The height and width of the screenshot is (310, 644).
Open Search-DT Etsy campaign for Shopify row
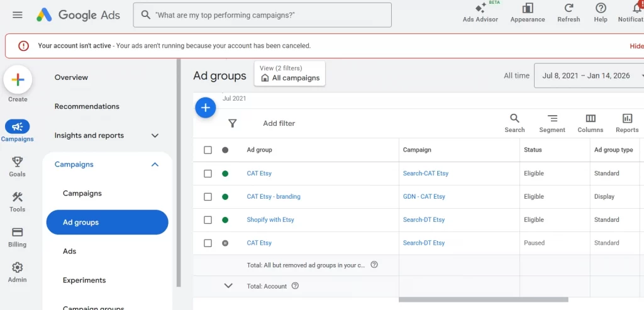pos(424,219)
